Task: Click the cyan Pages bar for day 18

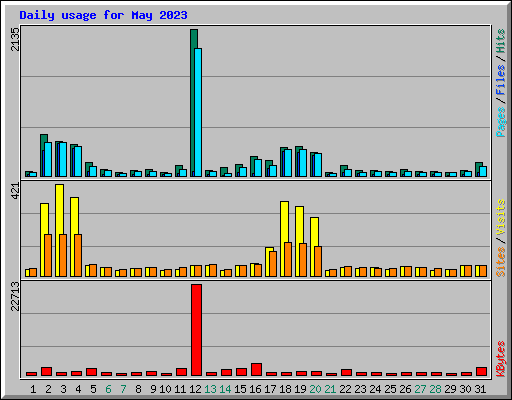Action: click(x=288, y=163)
